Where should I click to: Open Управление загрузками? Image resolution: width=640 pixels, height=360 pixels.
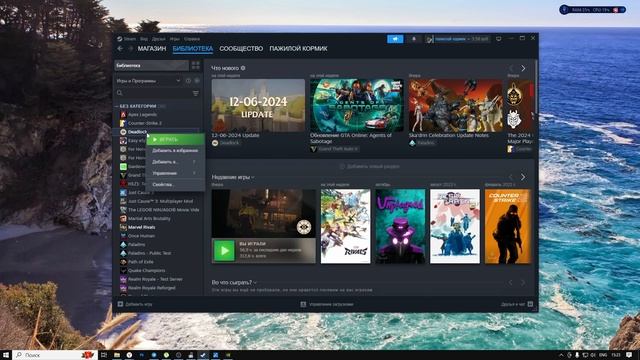pos(327,304)
